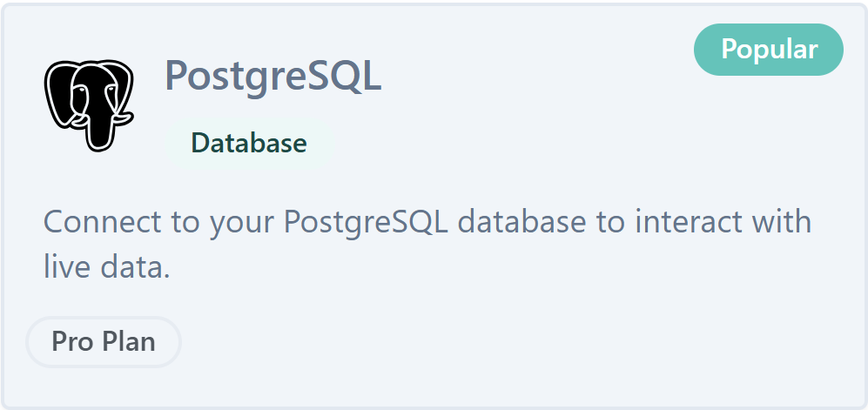This screenshot has height=410, width=868.
Task: Click the word 'Popular' in the teal pill
Action: [769, 50]
